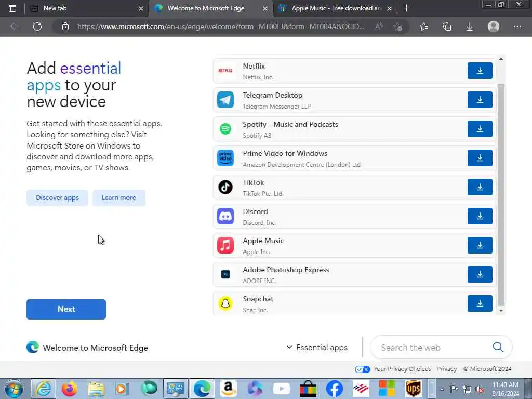Click the Photoshop Express app icon
532x399 pixels.
click(x=225, y=274)
